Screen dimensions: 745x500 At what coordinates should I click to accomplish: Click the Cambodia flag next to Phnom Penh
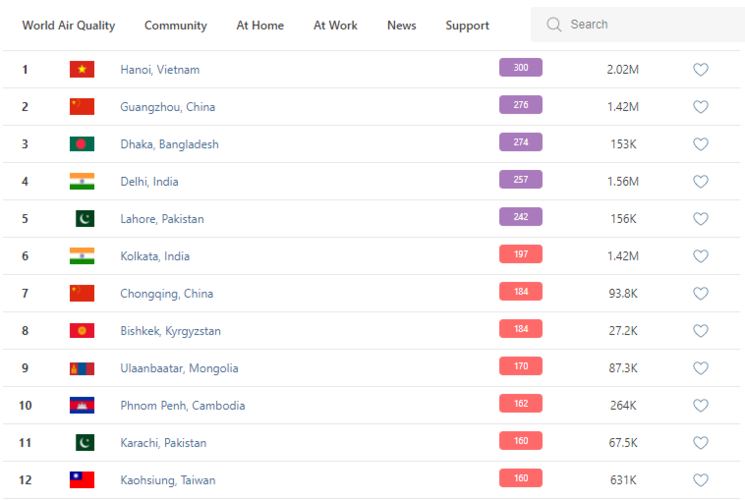coord(82,405)
